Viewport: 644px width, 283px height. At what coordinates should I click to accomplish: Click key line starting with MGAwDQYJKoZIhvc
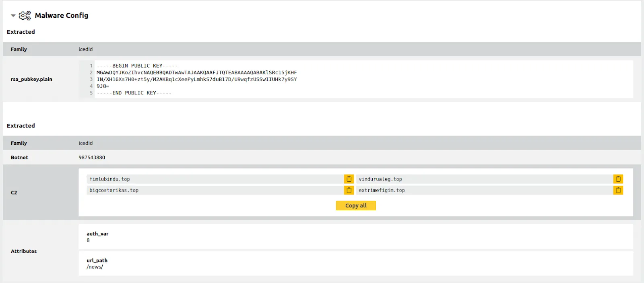197,72
